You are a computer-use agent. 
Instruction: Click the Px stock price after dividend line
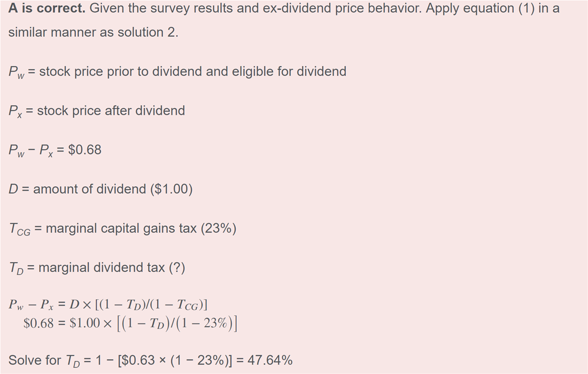pyautogui.click(x=96, y=111)
